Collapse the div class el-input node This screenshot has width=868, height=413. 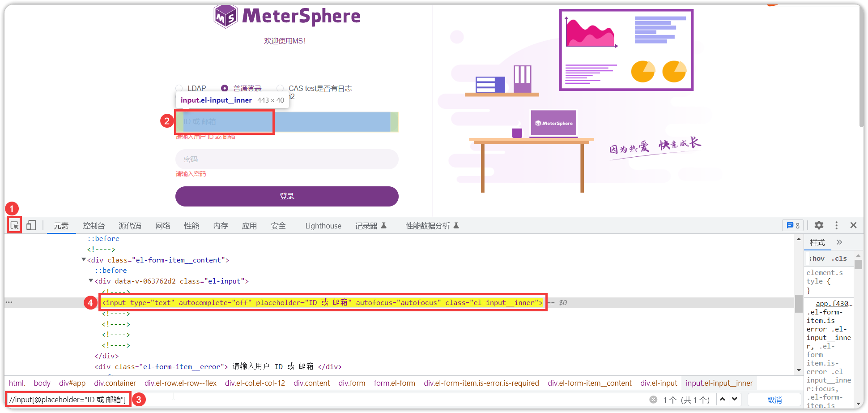pyautogui.click(x=91, y=281)
